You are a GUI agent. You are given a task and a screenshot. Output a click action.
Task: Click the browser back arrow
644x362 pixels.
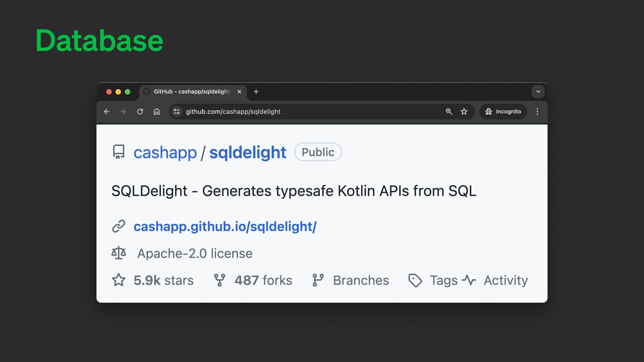pyautogui.click(x=107, y=112)
